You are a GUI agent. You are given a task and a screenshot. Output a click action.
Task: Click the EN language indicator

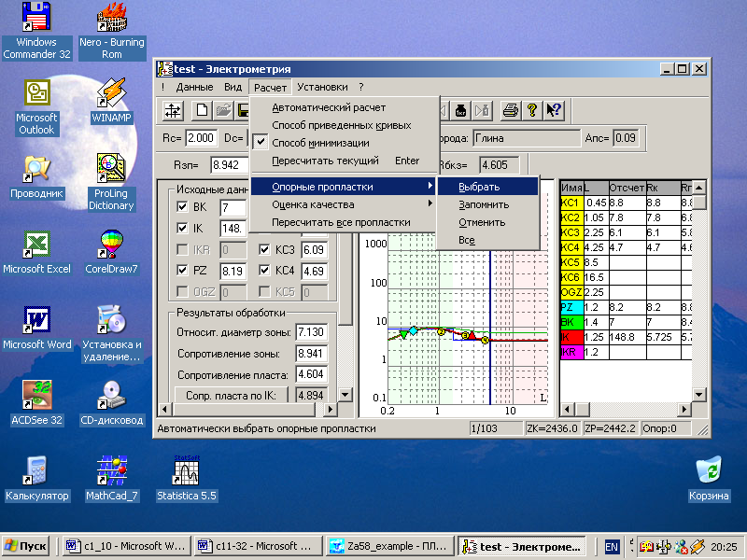pyautogui.click(x=612, y=546)
